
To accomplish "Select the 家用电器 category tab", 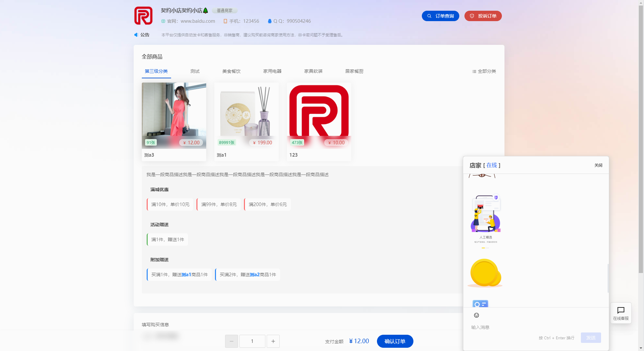I will [x=272, y=71].
